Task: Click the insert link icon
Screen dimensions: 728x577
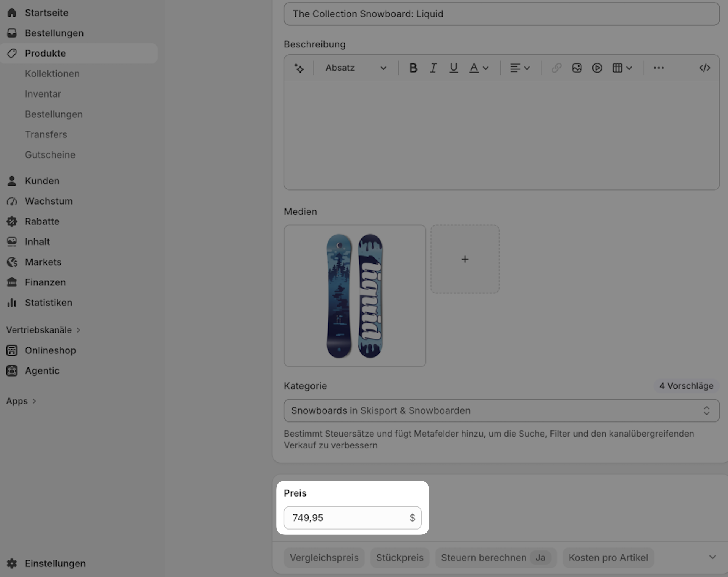Action: pyautogui.click(x=556, y=68)
